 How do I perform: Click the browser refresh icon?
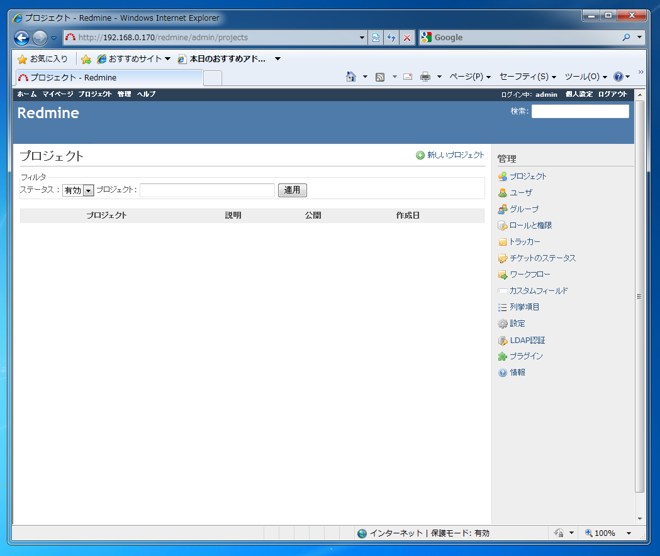(x=391, y=37)
